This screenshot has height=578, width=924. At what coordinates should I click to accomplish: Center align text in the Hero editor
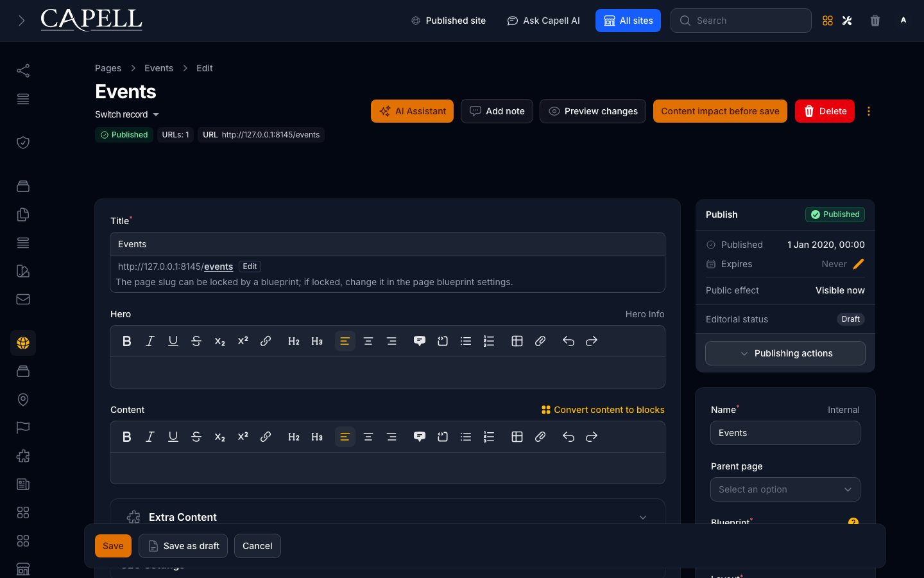(x=368, y=341)
